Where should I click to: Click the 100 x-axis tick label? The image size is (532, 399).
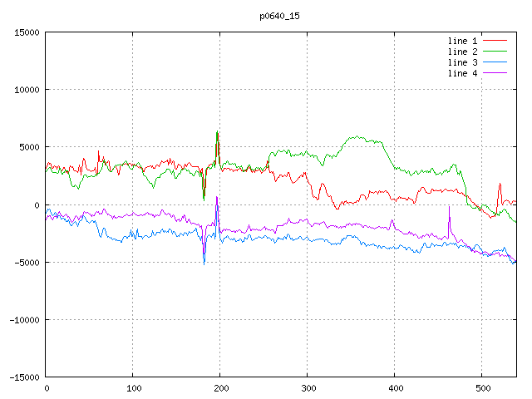click(x=133, y=388)
